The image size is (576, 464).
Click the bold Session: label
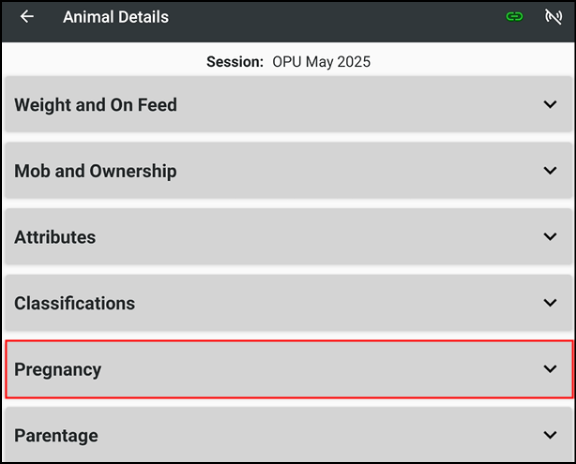click(x=235, y=62)
